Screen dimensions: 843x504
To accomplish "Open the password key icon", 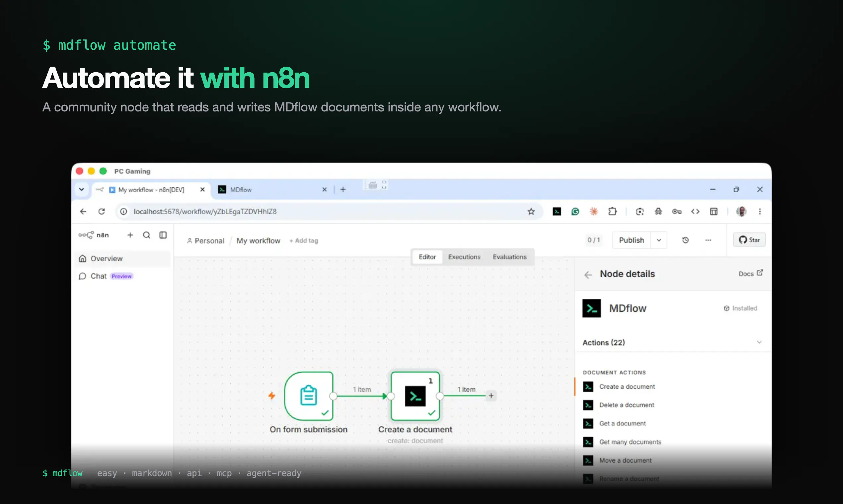I will click(677, 212).
